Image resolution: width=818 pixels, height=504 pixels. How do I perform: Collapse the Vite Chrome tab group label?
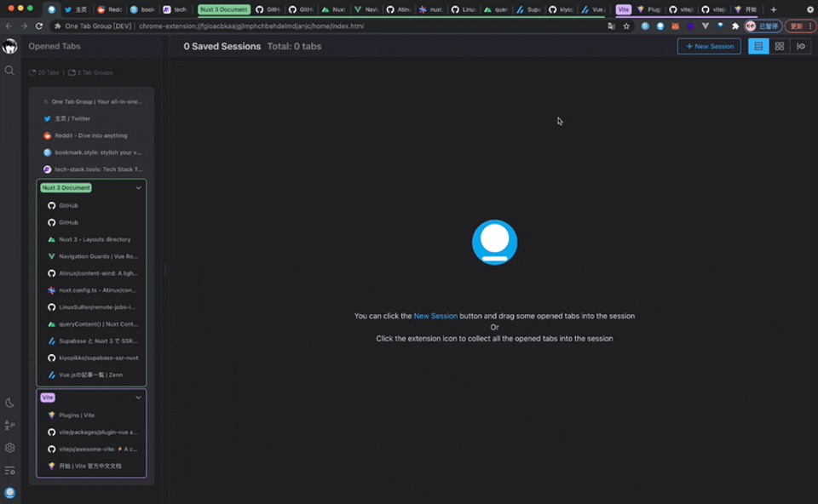[624, 9]
